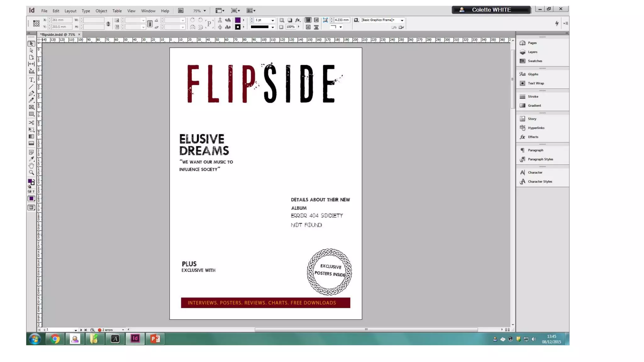The image size is (644, 362).
Task: Select the Rectangle shape tool
Action: pos(31,114)
